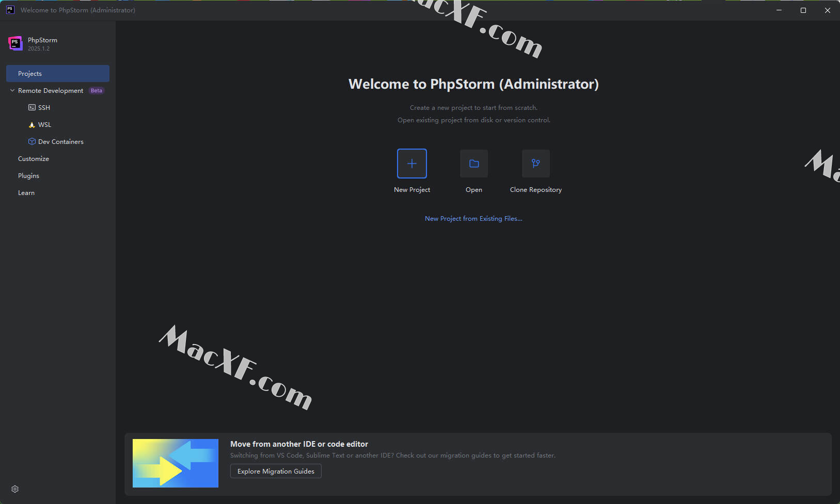Click the Open folder icon
This screenshot has height=504, width=840.
coord(474,164)
